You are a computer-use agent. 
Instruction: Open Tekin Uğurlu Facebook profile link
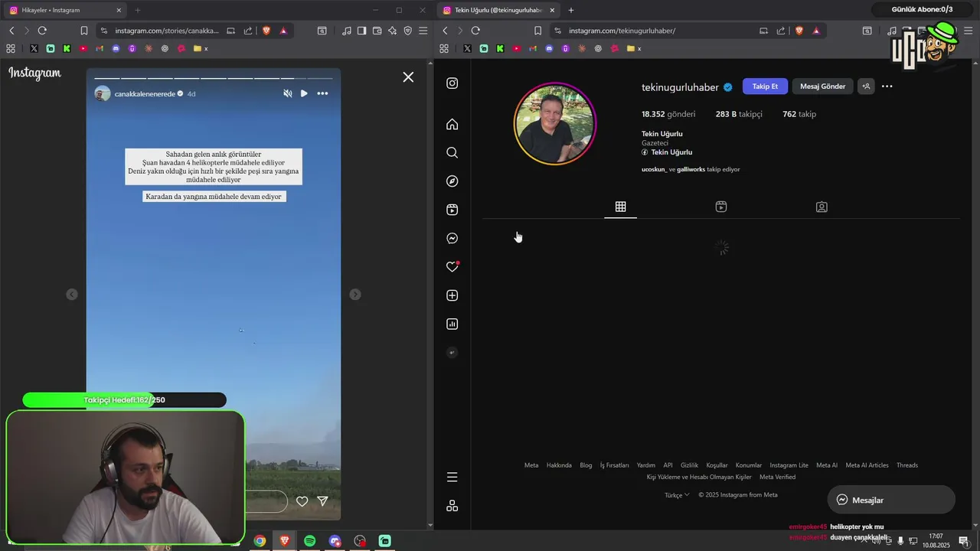tap(667, 152)
